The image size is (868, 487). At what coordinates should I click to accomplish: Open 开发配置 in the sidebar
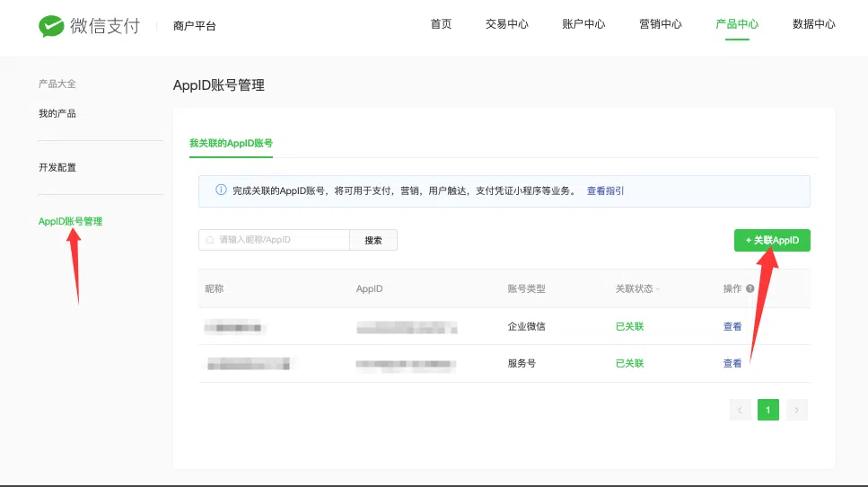coord(57,167)
